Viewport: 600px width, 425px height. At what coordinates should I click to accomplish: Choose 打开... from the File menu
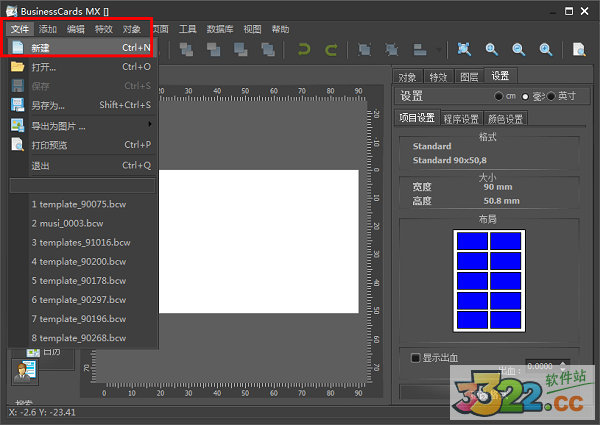coord(82,67)
